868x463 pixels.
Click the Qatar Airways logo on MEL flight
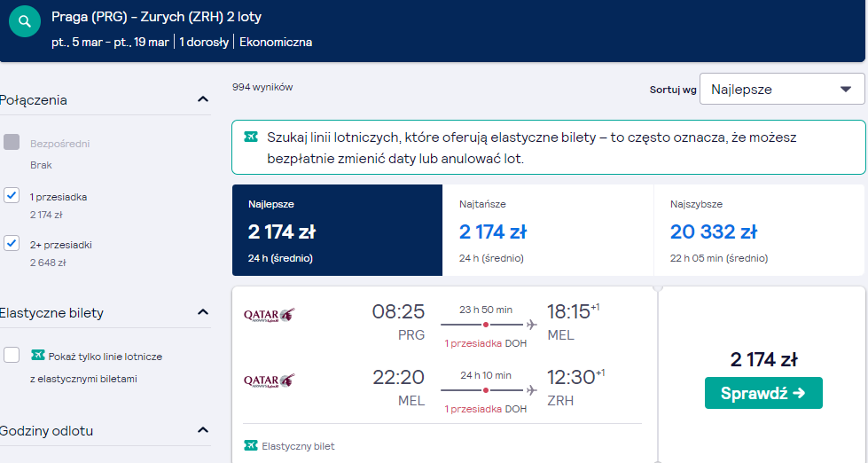pos(270,381)
